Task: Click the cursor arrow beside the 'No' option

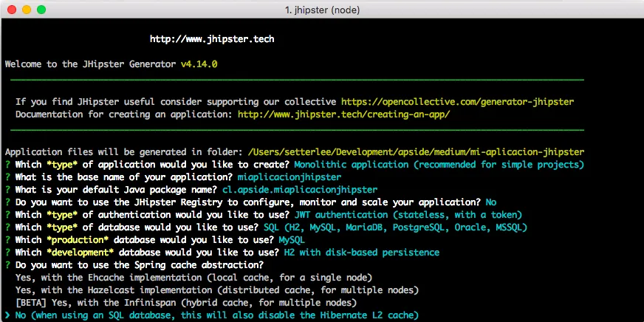Action: pyautogui.click(x=7, y=315)
